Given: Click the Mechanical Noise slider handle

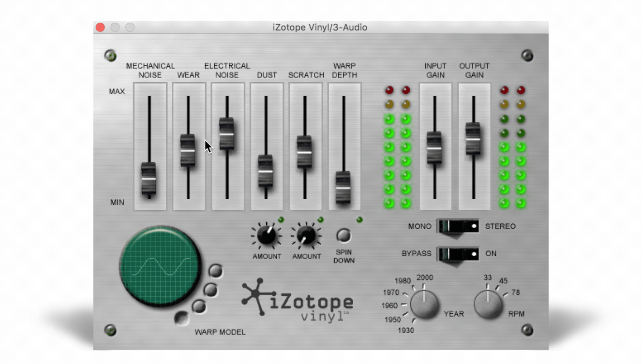Looking at the screenshot, I should (149, 179).
